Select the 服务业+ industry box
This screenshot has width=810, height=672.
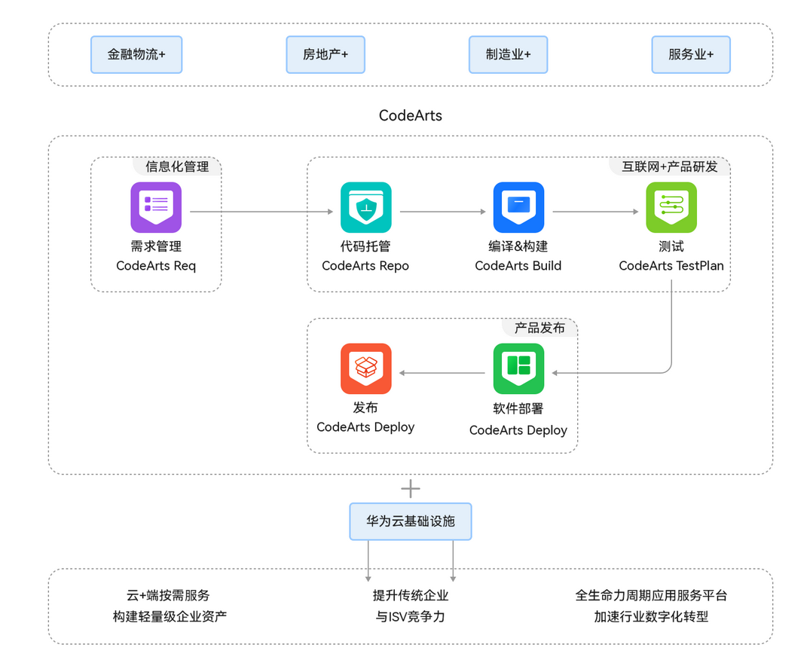(691, 55)
